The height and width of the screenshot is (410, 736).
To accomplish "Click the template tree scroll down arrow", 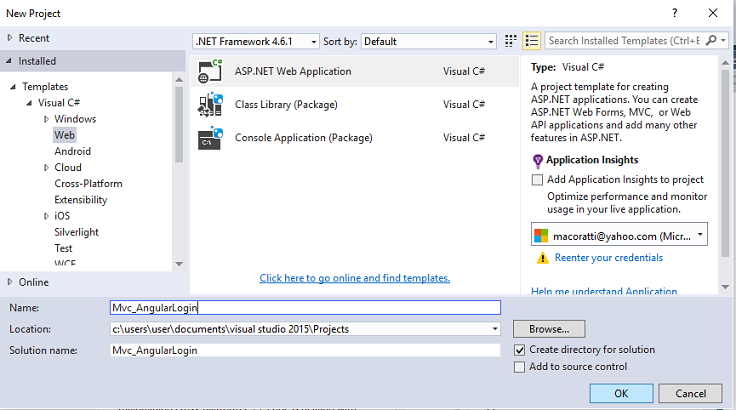I will (x=179, y=264).
